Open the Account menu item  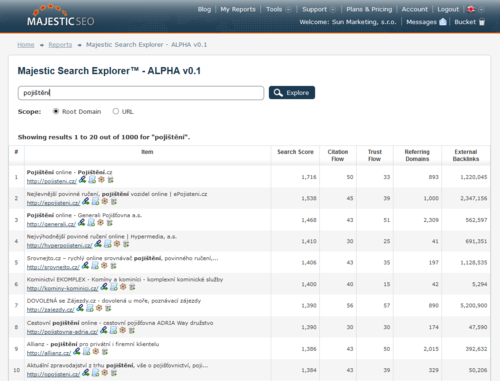point(414,9)
